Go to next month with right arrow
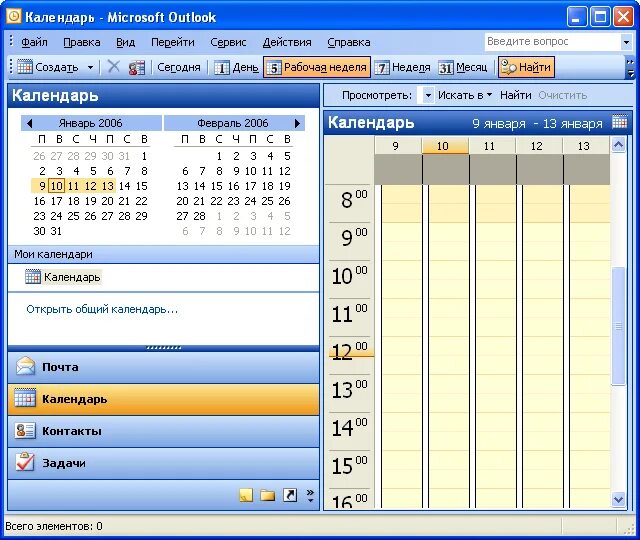 298,123
